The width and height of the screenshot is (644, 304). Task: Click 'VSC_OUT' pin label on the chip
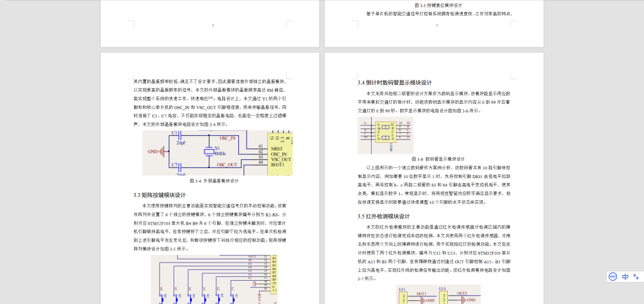[x=281, y=159]
